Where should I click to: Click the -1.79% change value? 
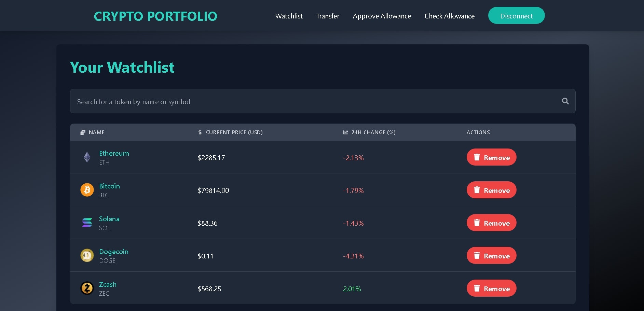click(x=353, y=190)
